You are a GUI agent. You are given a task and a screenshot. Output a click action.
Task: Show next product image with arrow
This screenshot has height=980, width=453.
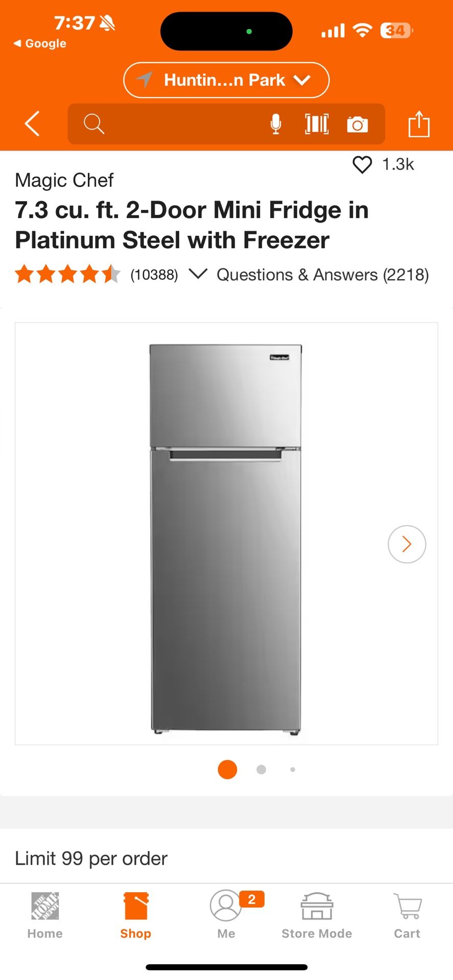click(407, 544)
